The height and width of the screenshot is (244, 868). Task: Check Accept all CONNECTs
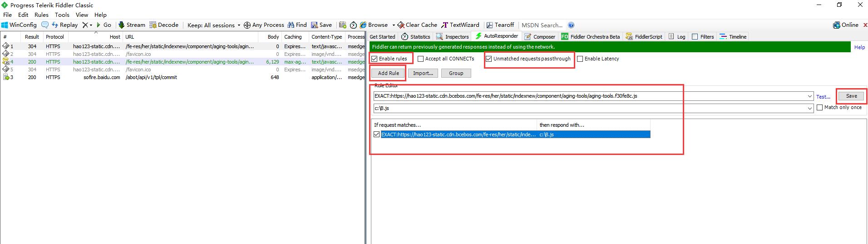(x=421, y=59)
